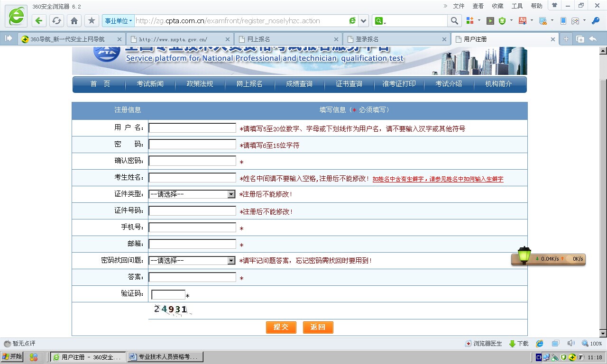Click the restore closed tab arrow icon

coord(593,39)
